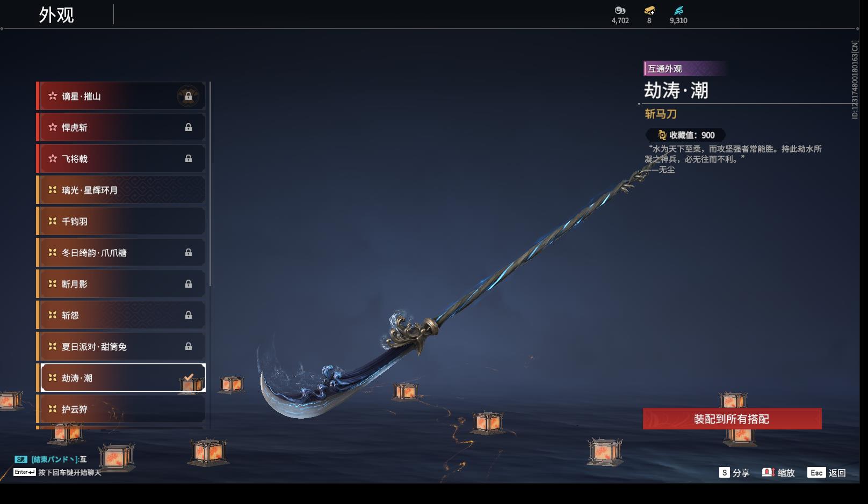Click the teal feather currency icon
This screenshot has height=504, width=868.
click(679, 10)
